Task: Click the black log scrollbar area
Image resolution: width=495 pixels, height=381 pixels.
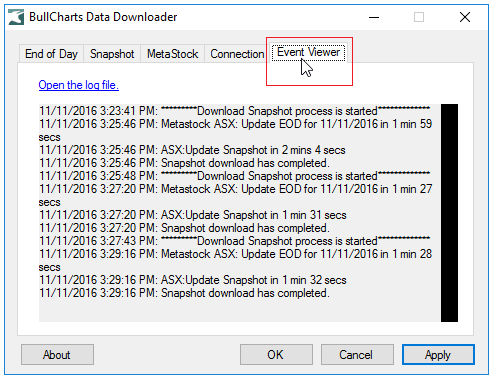Action: [x=449, y=213]
